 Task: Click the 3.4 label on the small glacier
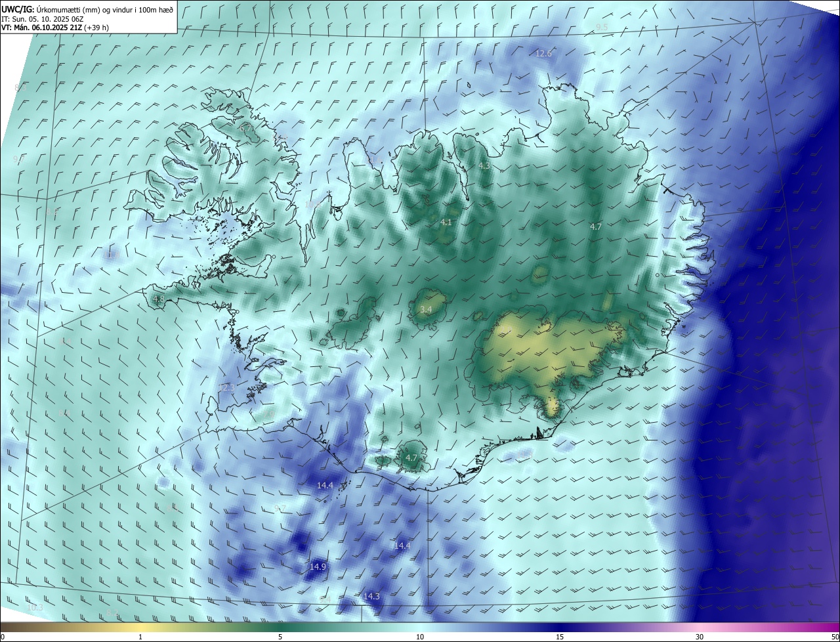pos(426,309)
